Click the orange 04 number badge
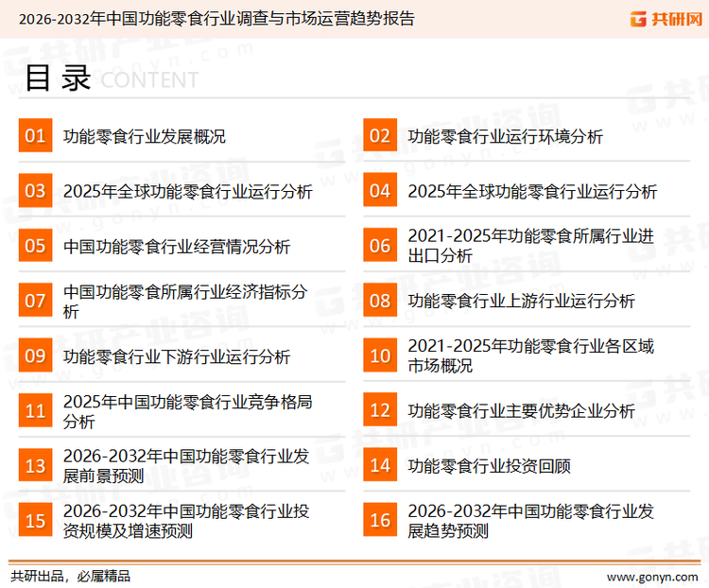The height and width of the screenshot is (588, 709). 380,191
